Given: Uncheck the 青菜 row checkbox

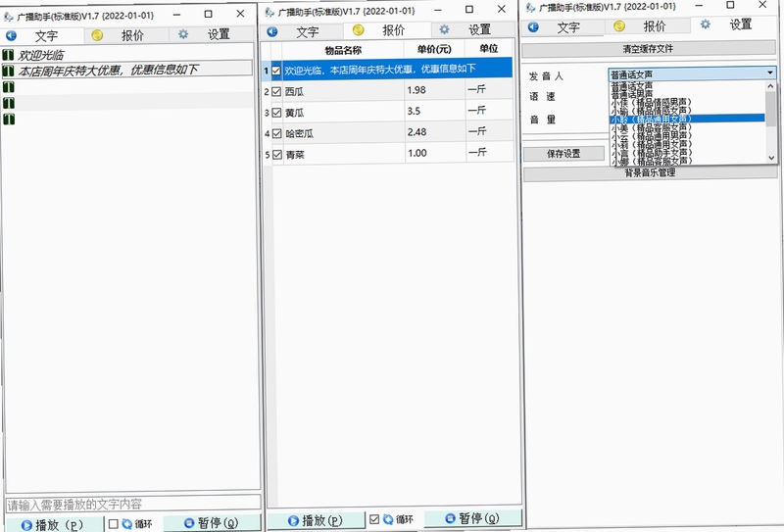Looking at the screenshot, I should [277, 155].
